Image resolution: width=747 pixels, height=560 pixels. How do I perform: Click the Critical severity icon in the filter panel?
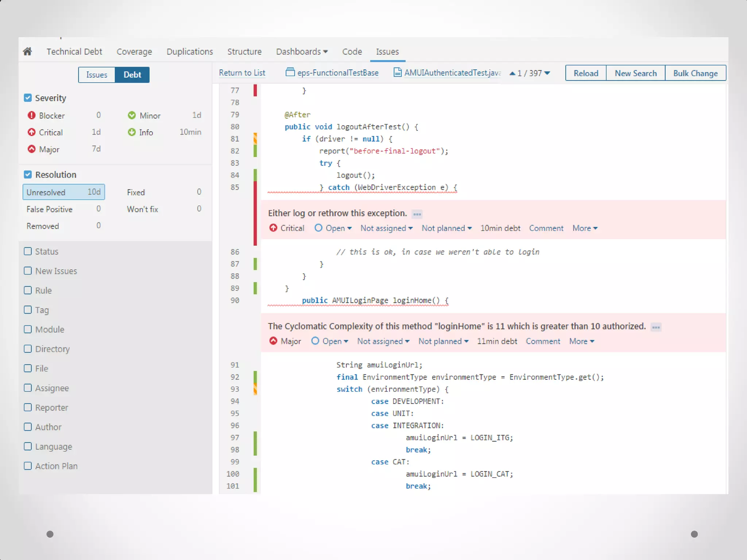point(31,132)
